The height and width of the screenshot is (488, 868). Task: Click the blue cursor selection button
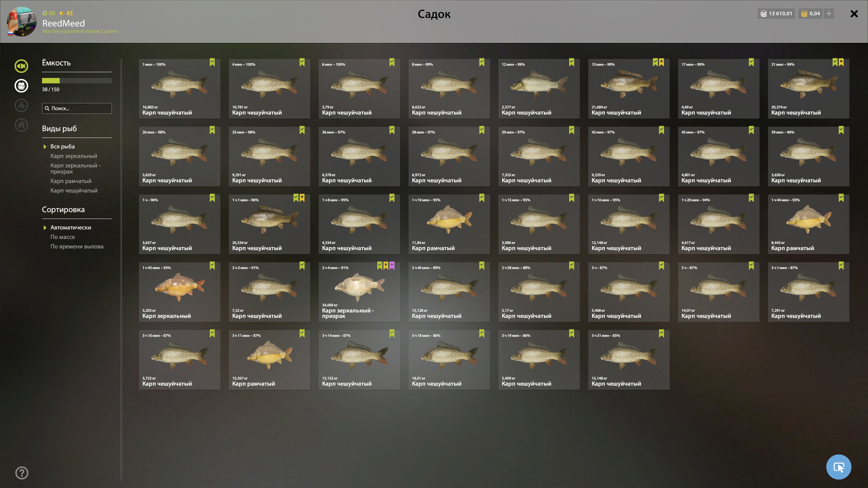pos(839,467)
